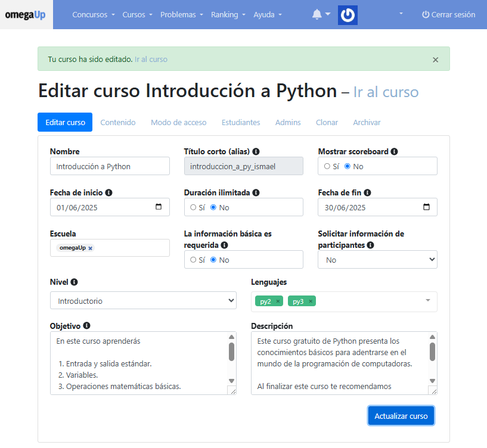
Task: Select Sí for Mostrar scoreboard
Action: tap(327, 166)
